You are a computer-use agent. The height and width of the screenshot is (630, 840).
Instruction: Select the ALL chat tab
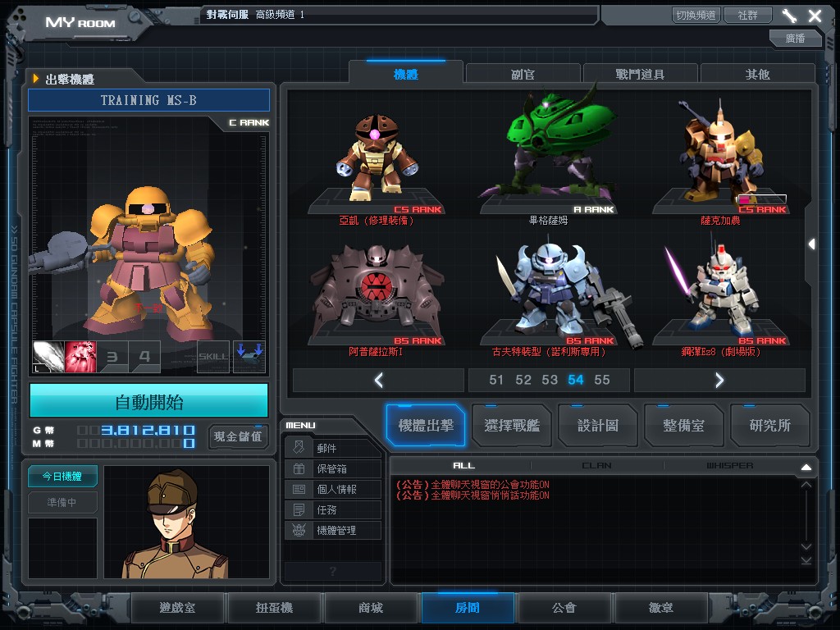tap(464, 466)
